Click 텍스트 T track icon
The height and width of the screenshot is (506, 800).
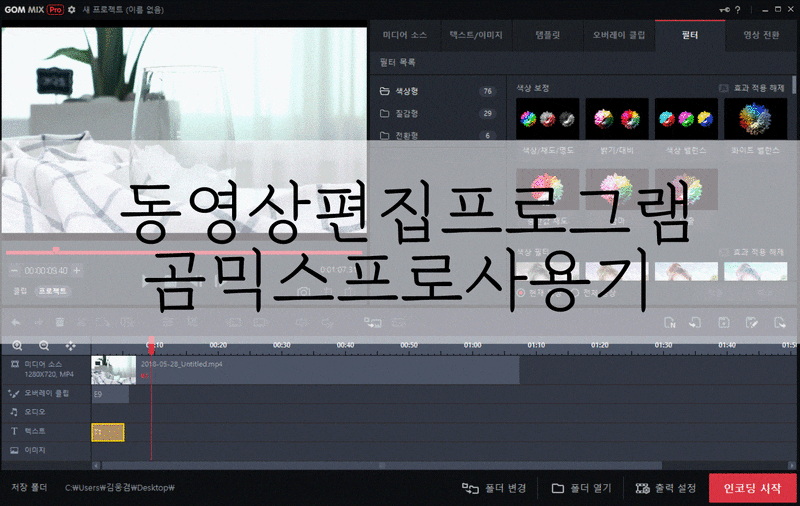14,431
